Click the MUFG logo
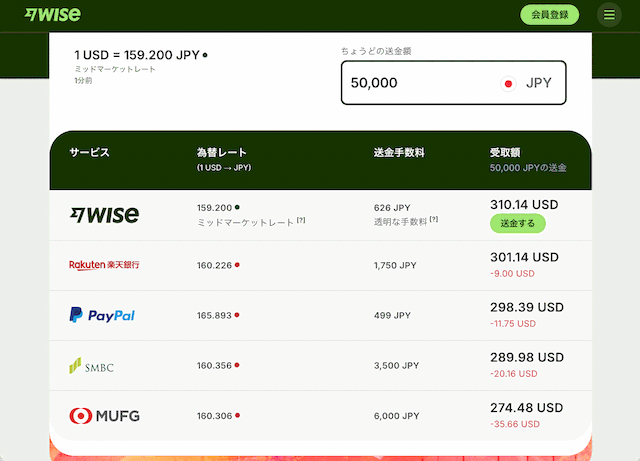640x461 pixels. pyautogui.click(x=104, y=416)
